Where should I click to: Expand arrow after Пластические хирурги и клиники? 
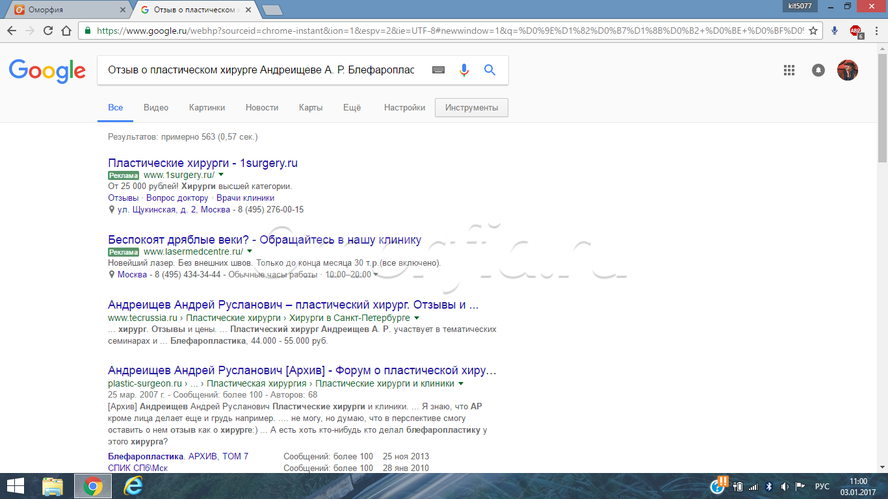[461, 383]
